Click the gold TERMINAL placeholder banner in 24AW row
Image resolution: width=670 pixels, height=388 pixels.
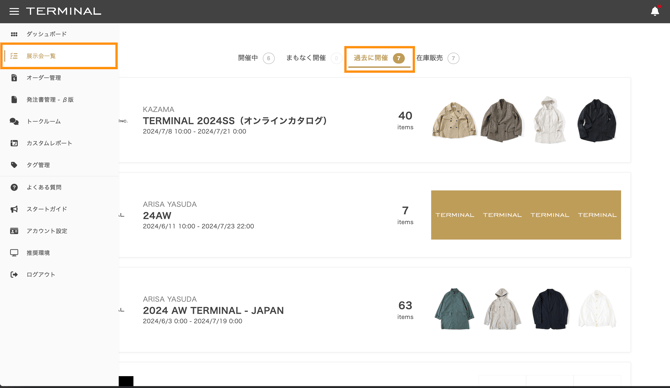point(526,215)
